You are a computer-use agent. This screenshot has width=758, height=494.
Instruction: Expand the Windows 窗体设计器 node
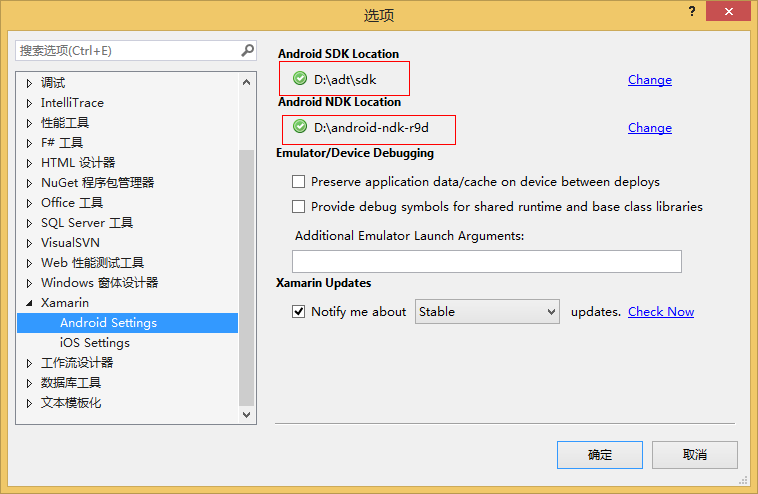[x=29, y=283]
